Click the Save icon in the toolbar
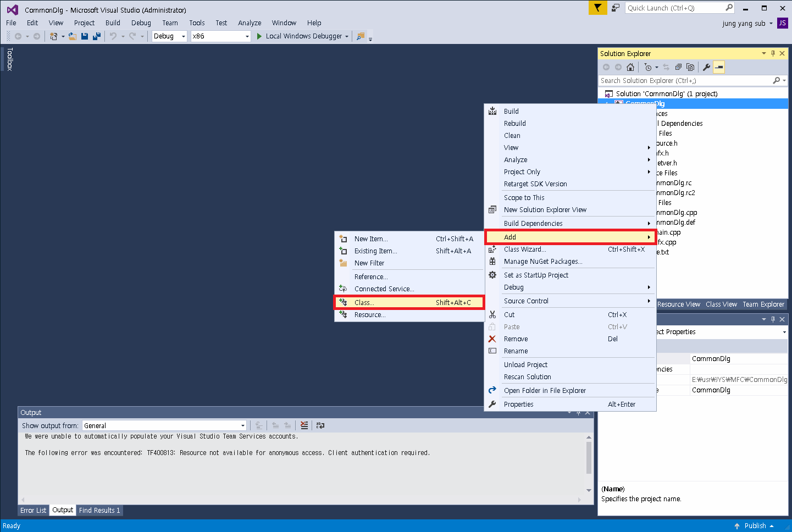This screenshot has height=532, width=792. (x=85, y=36)
